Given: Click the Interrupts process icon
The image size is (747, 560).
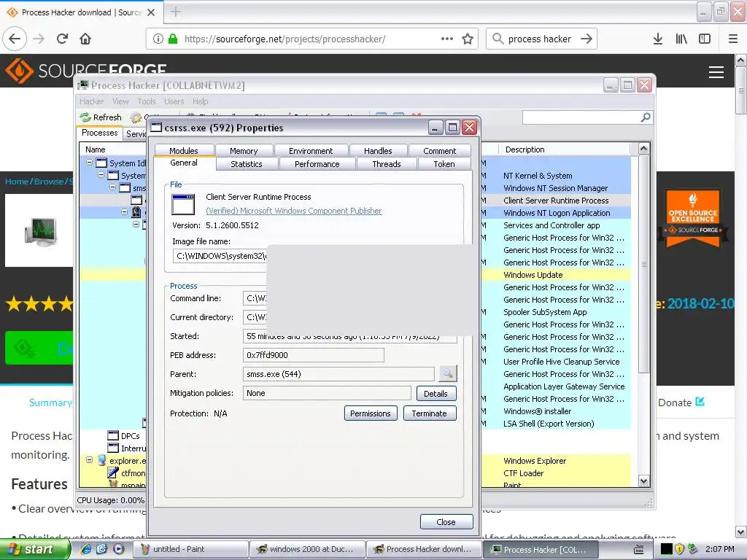Looking at the screenshot, I should pos(113,448).
